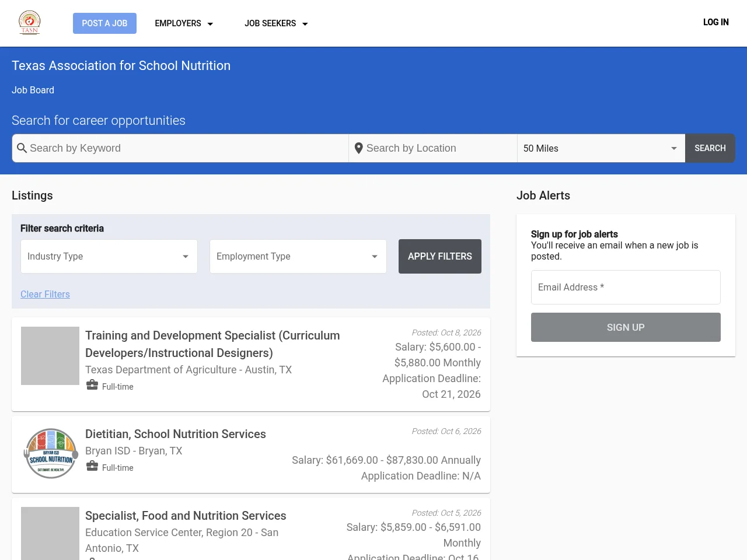Click the Texas Department of Agriculture placeholder image

click(50, 356)
